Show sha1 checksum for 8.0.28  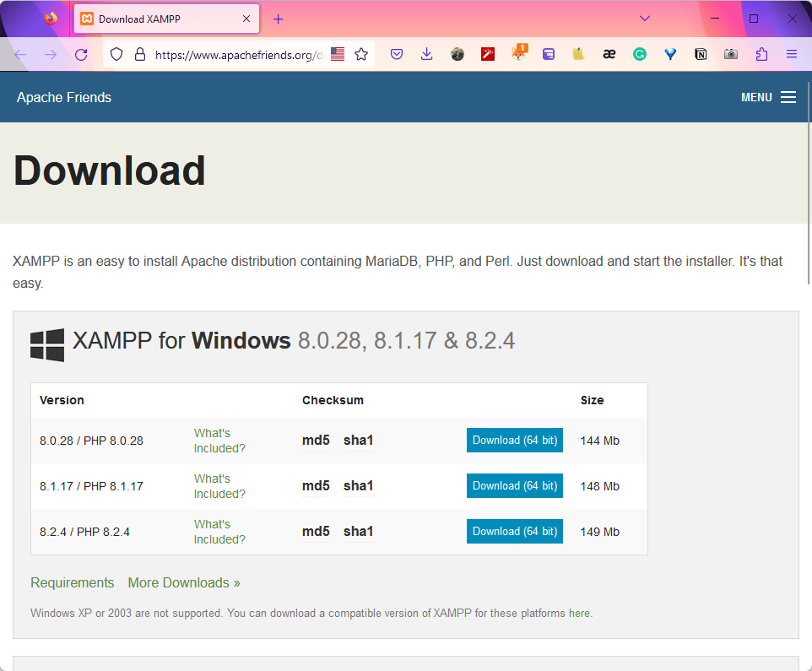[359, 440]
